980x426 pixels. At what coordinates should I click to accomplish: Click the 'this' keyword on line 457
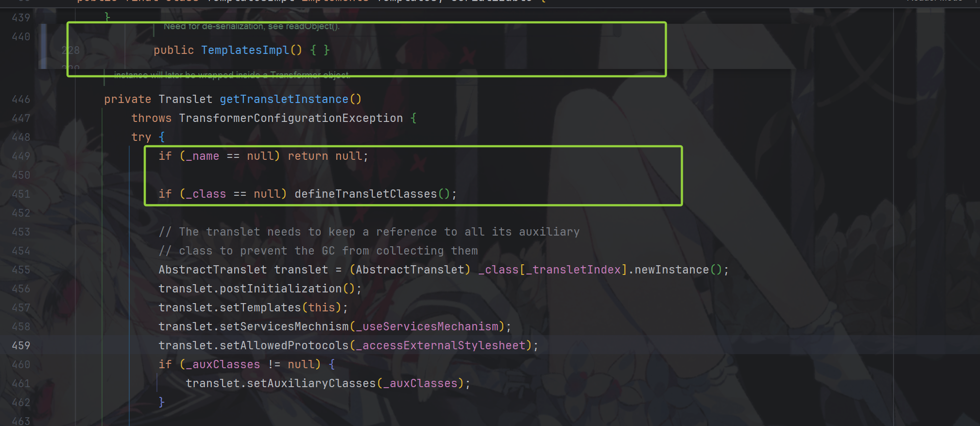point(322,307)
